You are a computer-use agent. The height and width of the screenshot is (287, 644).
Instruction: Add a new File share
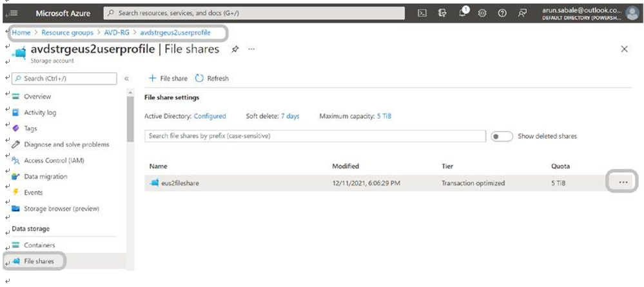[168, 78]
